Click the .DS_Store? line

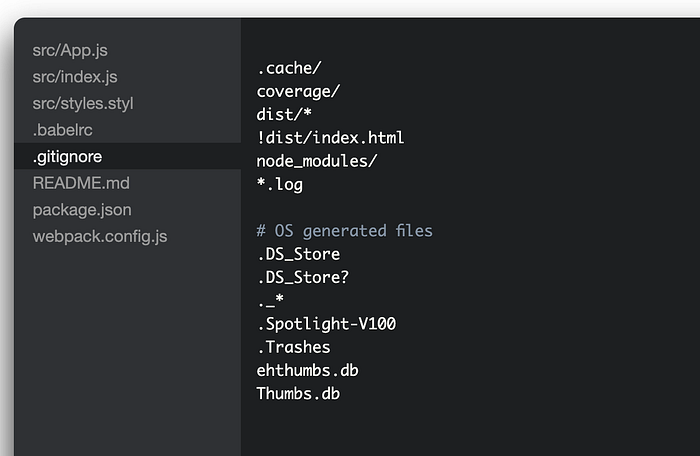[303, 277]
